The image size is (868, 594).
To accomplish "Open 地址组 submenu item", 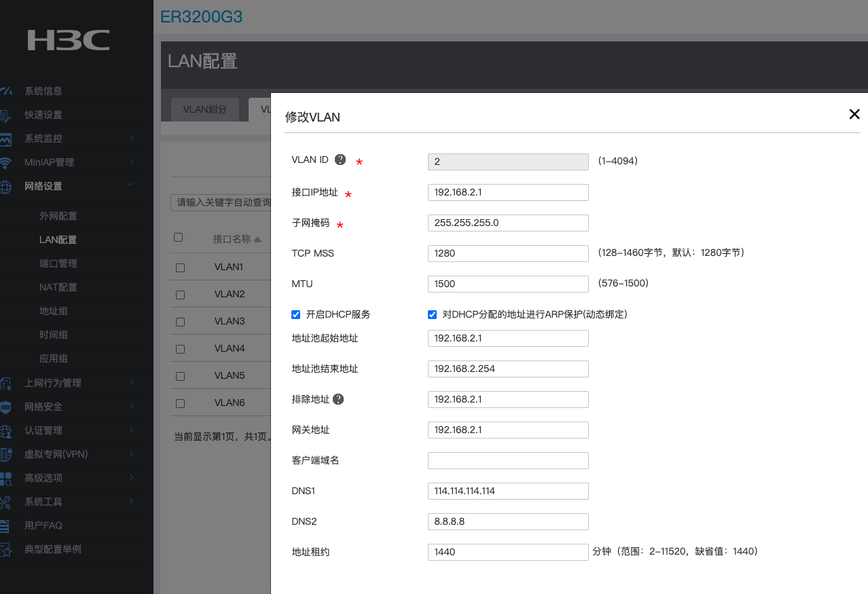I will click(54, 311).
